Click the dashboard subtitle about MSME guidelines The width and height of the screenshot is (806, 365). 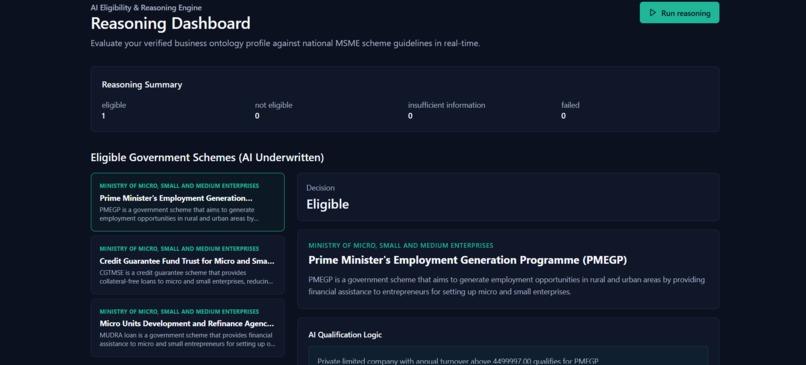[285, 44]
